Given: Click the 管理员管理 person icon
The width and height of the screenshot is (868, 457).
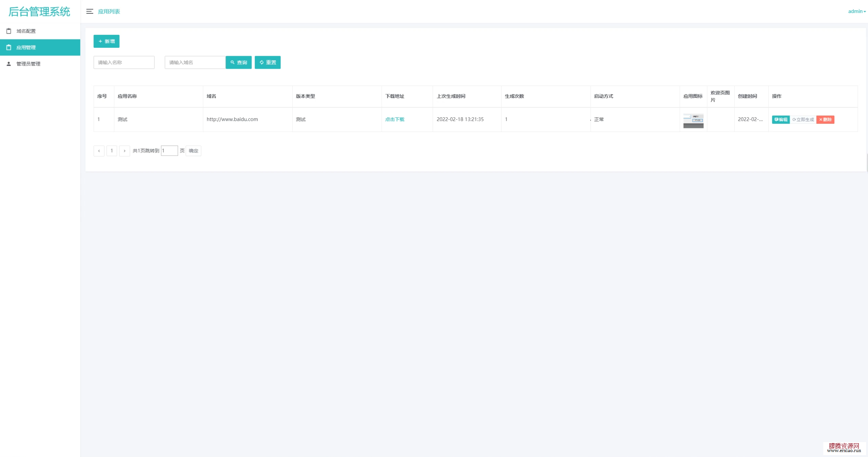Looking at the screenshot, I should 9,64.
